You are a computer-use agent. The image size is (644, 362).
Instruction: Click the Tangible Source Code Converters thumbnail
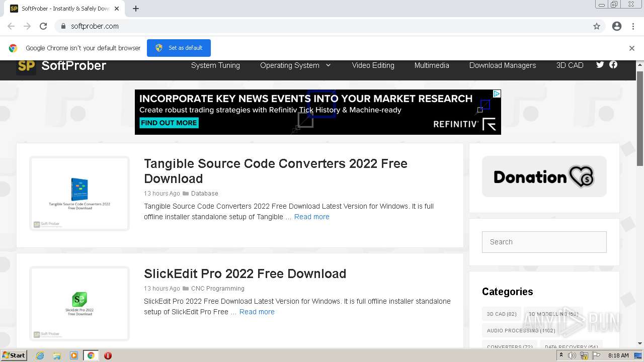pyautogui.click(x=79, y=194)
